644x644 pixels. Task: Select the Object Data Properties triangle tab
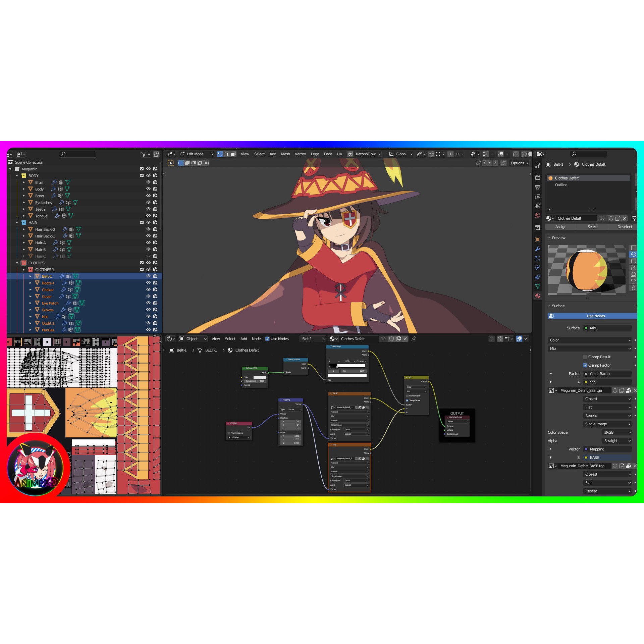pos(538,286)
